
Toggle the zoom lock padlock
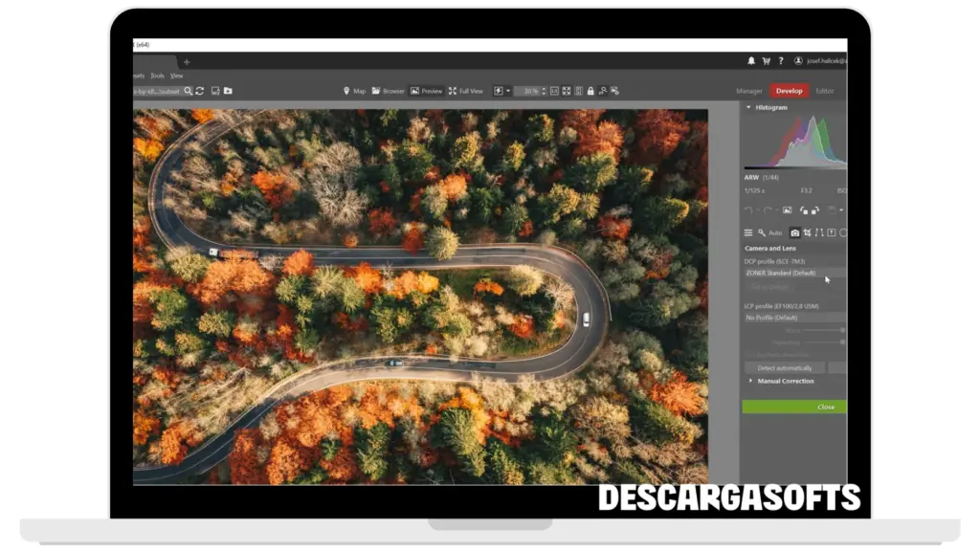(590, 91)
